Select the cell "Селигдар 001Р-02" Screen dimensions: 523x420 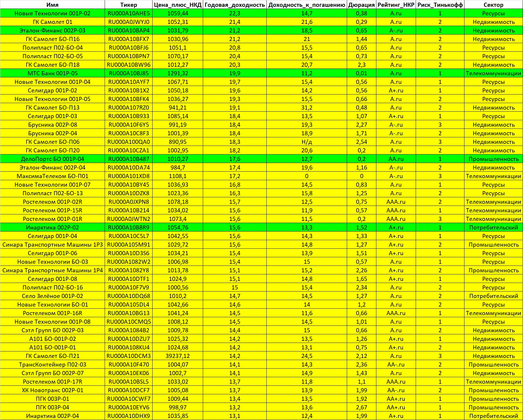[52, 90]
